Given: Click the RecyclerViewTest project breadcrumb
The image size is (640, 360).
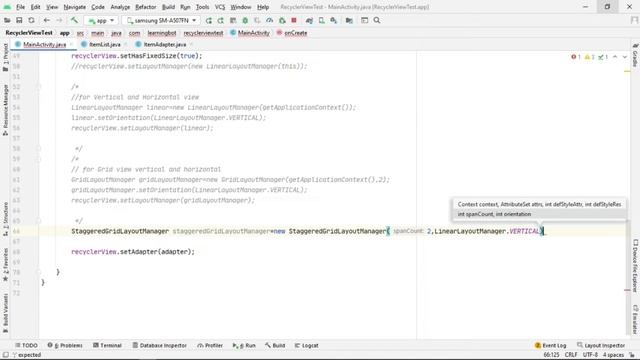Looking at the screenshot, I should pos(29,33).
